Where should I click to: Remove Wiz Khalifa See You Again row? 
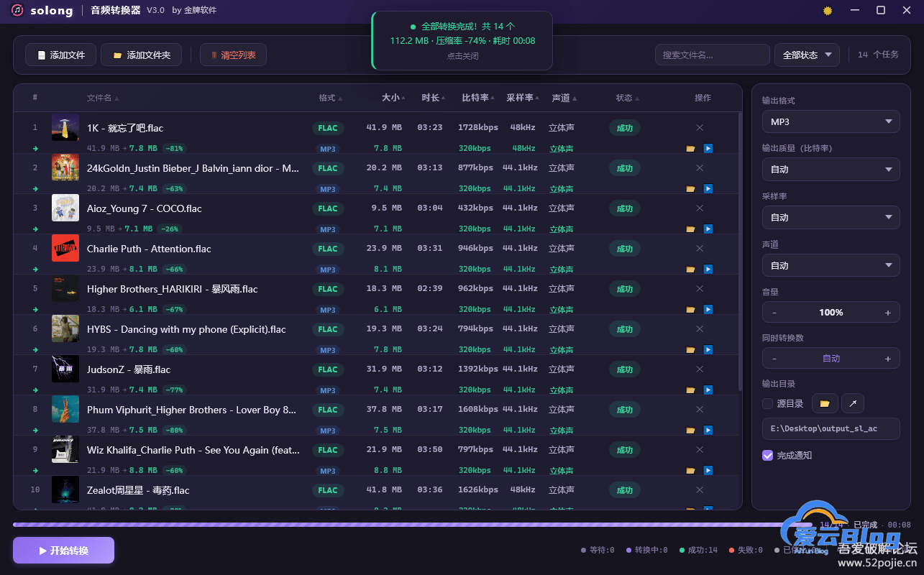tap(700, 450)
